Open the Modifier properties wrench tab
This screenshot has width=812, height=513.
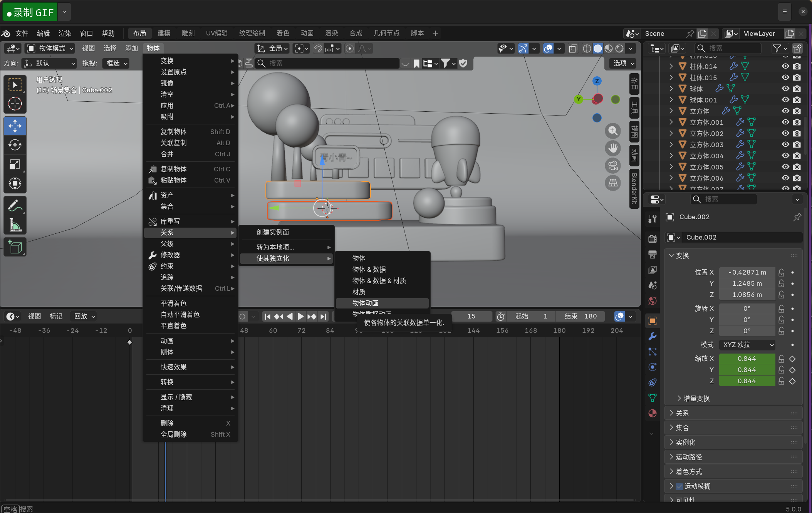pyautogui.click(x=652, y=336)
